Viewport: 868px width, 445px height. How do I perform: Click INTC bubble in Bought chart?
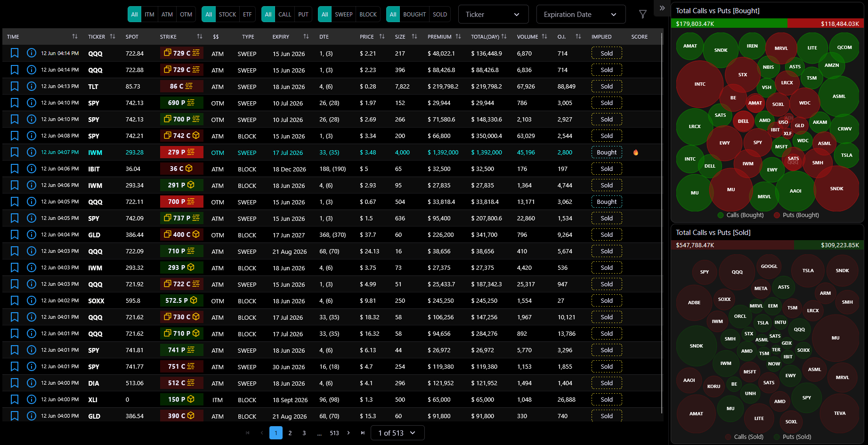(700, 84)
